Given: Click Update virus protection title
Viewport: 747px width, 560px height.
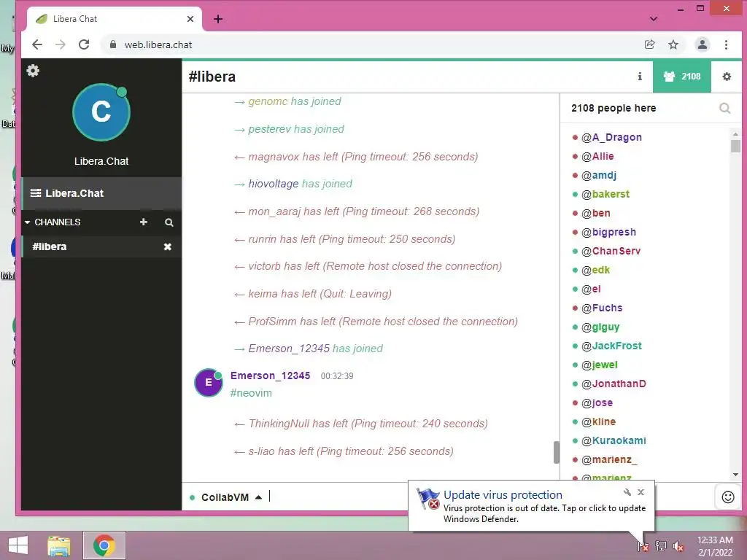Looking at the screenshot, I should pos(503,495).
